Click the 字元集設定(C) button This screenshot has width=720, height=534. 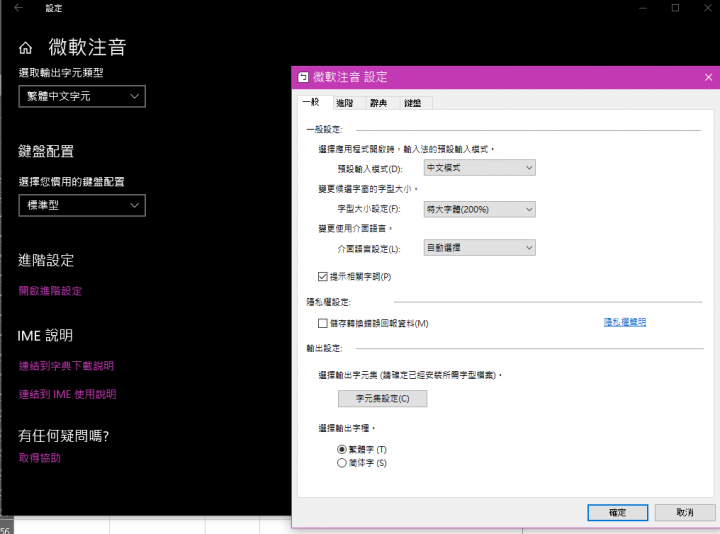click(382, 399)
